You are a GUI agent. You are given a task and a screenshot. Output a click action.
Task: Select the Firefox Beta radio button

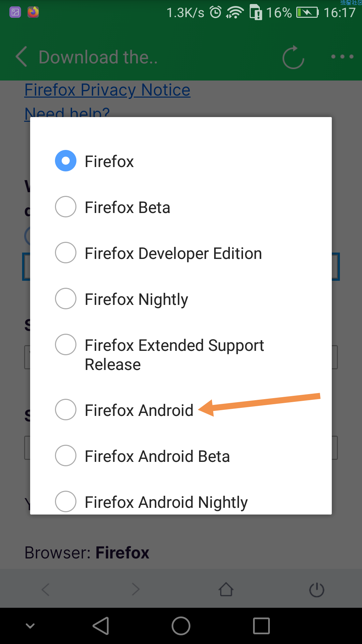66,207
